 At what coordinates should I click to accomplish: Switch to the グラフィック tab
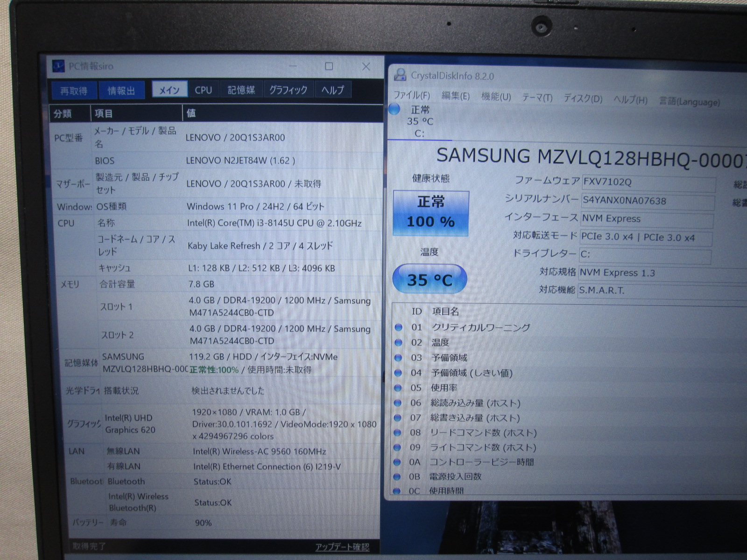coord(289,90)
